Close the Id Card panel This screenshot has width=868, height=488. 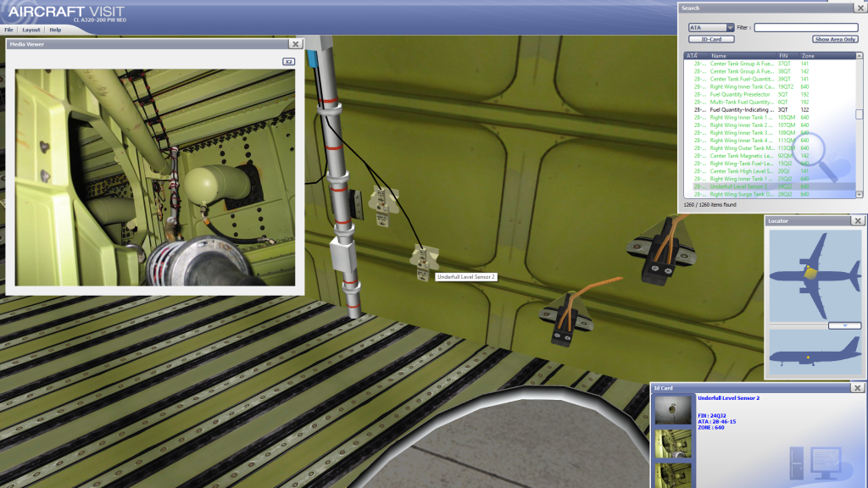[858, 388]
